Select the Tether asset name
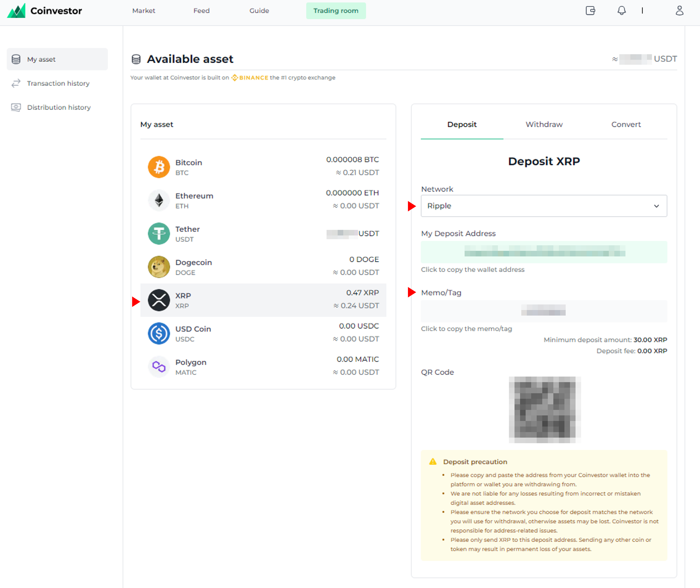 pyautogui.click(x=187, y=229)
